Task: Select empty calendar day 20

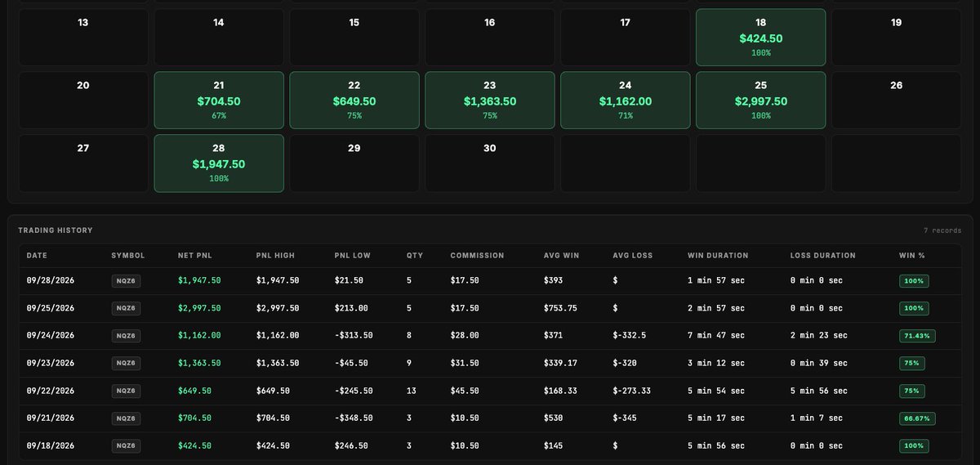Action: point(83,100)
